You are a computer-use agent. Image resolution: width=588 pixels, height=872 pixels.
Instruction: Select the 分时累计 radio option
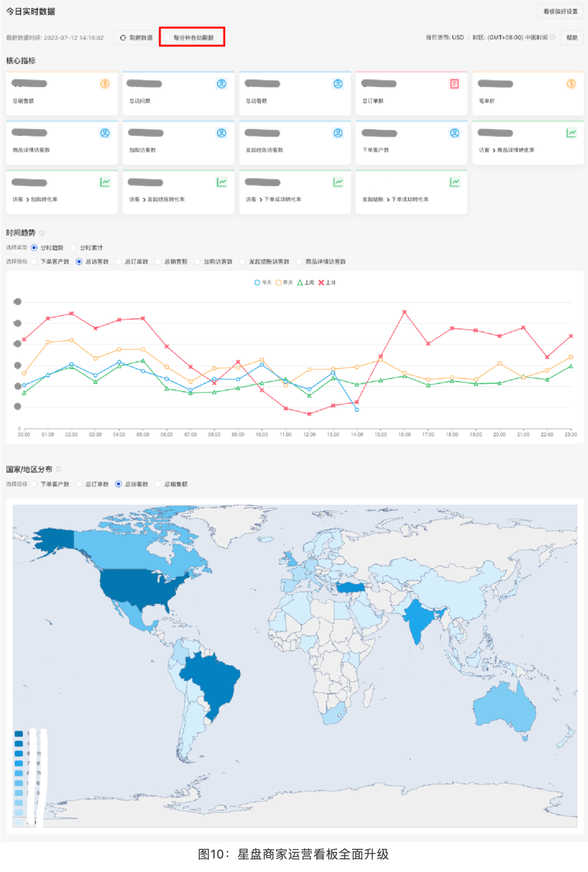point(74,248)
